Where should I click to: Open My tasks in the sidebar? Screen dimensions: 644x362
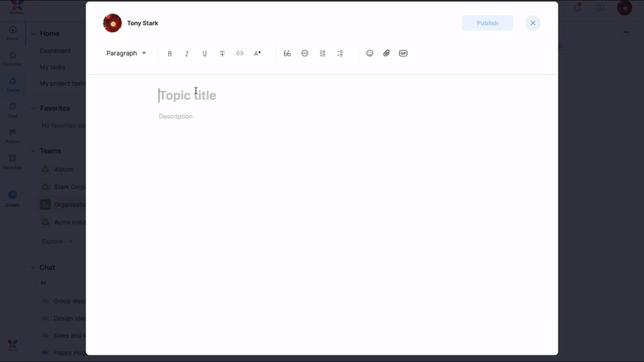coord(52,67)
